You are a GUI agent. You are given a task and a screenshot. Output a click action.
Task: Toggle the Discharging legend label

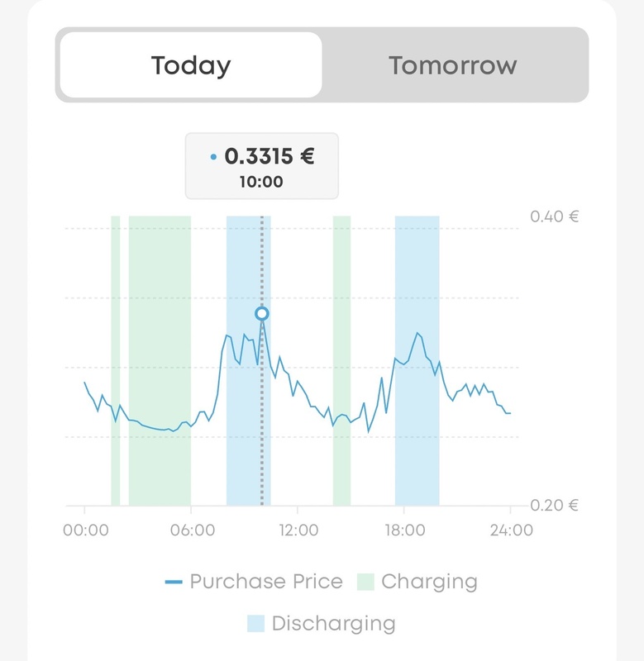pyautogui.click(x=333, y=623)
